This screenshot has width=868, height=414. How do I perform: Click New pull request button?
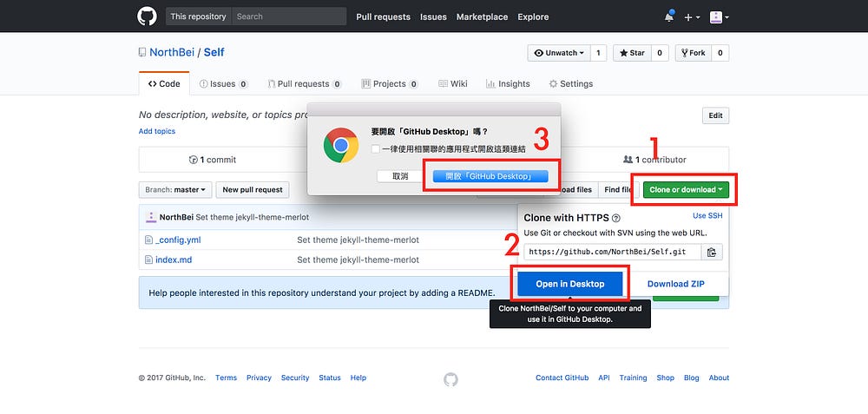(253, 189)
